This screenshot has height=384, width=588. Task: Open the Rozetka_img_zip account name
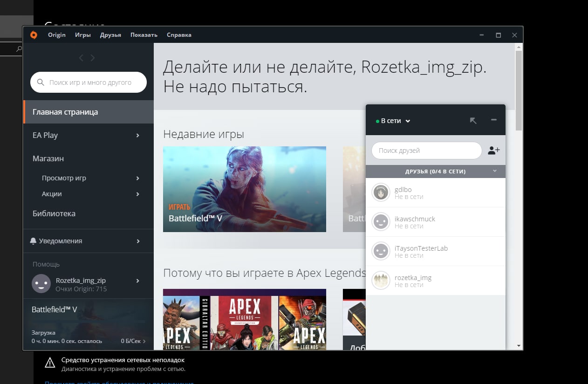tap(81, 281)
